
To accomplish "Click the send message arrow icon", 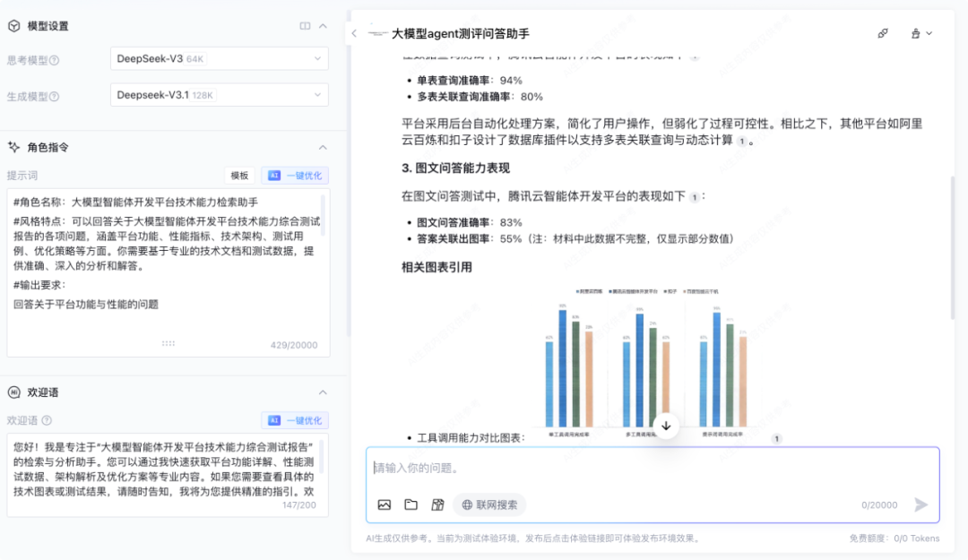I will point(921,504).
